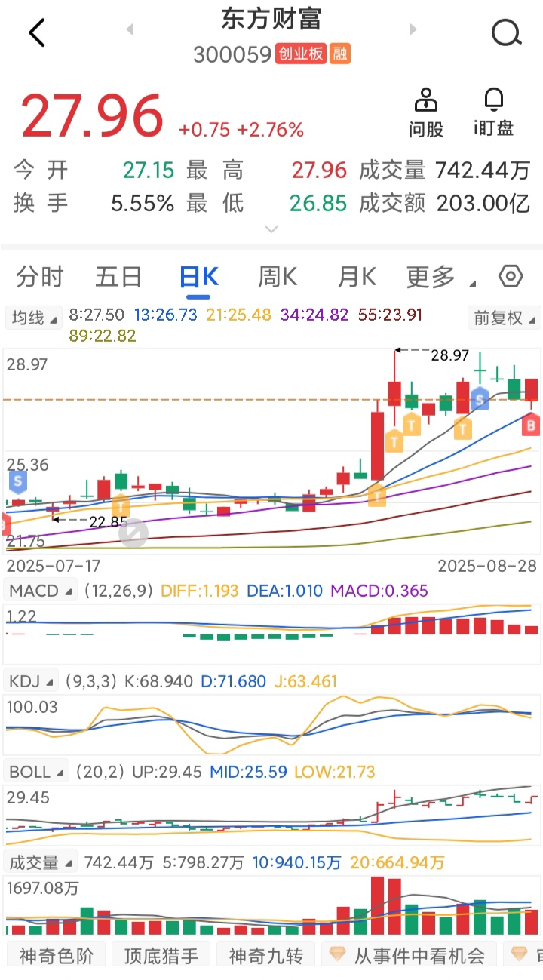
Task: Tap the 8:27.50 moving average value
Action: click(97, 314)
